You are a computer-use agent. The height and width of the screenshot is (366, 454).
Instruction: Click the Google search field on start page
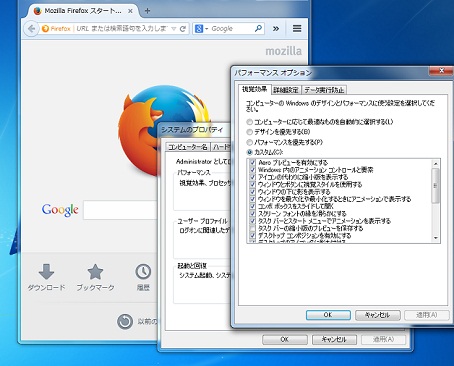point(120,210)
